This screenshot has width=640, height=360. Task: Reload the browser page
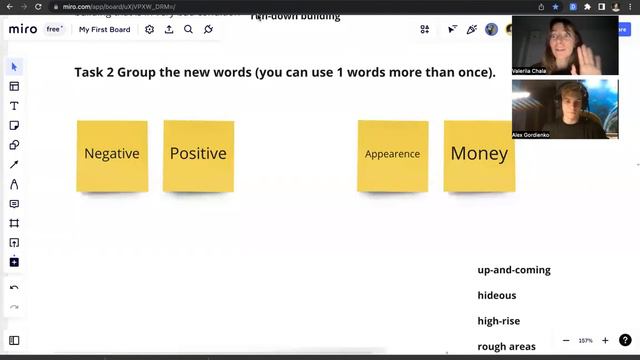pyautogui.click(x=38, y=7)
